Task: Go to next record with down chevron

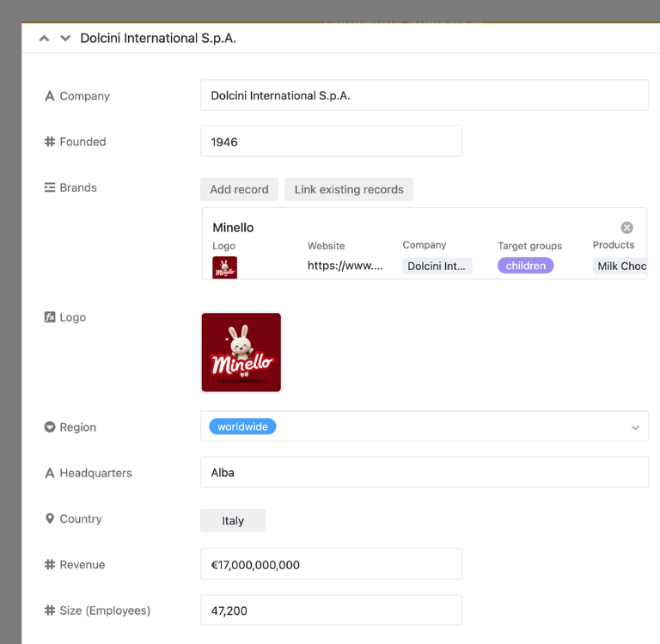Action: pos(65,39)
